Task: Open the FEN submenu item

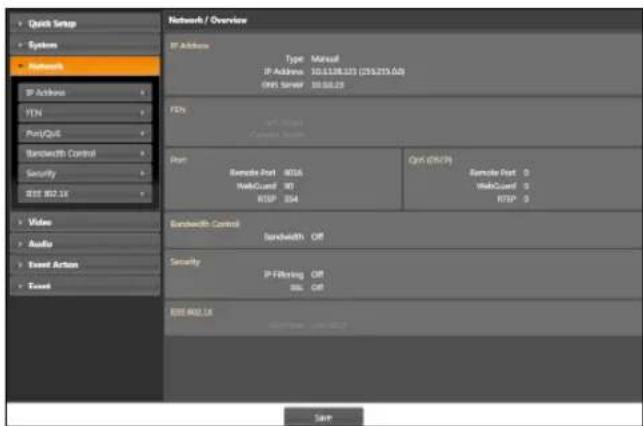Action: 85,113
